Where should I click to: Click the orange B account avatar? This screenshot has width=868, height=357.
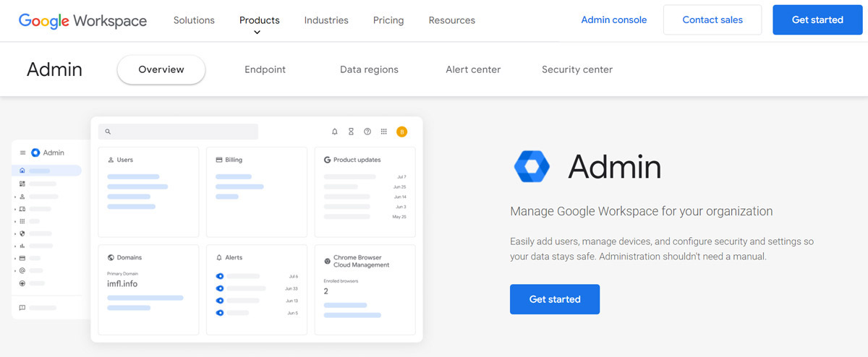click(x=402, y=132)
